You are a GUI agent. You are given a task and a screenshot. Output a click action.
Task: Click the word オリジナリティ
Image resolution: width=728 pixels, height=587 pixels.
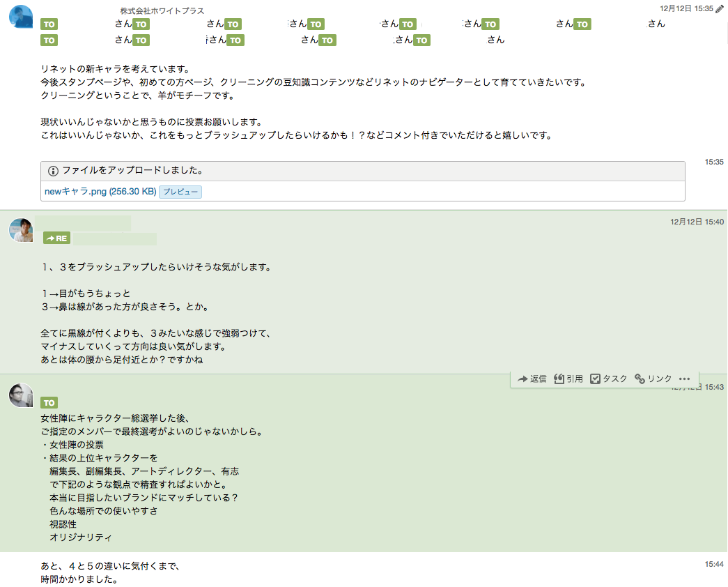pyautogui.click(x=81, y=538)
